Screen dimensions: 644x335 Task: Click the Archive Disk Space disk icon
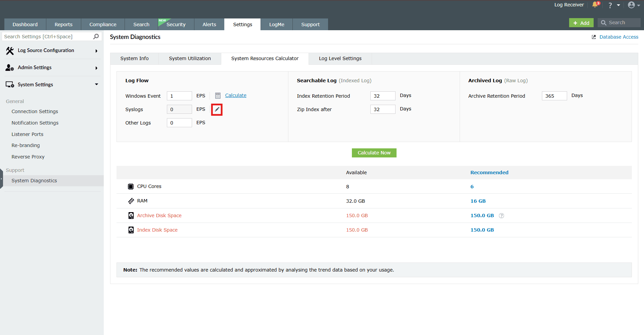tap(131, 216)
